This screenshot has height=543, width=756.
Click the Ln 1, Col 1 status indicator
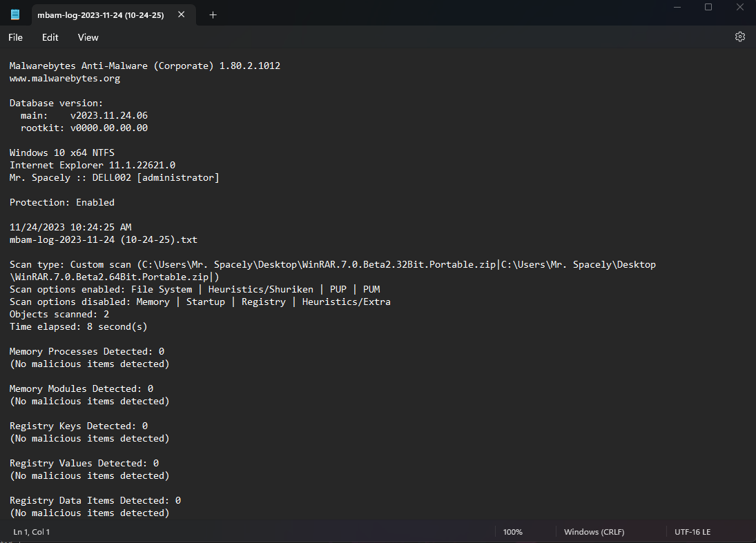[31, 532]
